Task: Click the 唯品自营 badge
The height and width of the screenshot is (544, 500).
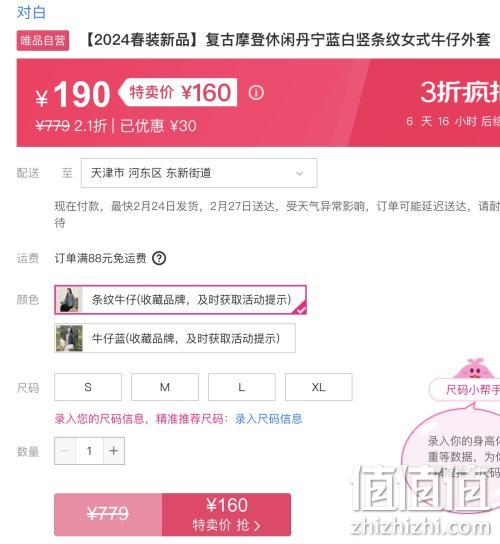Action: point(43,41)
